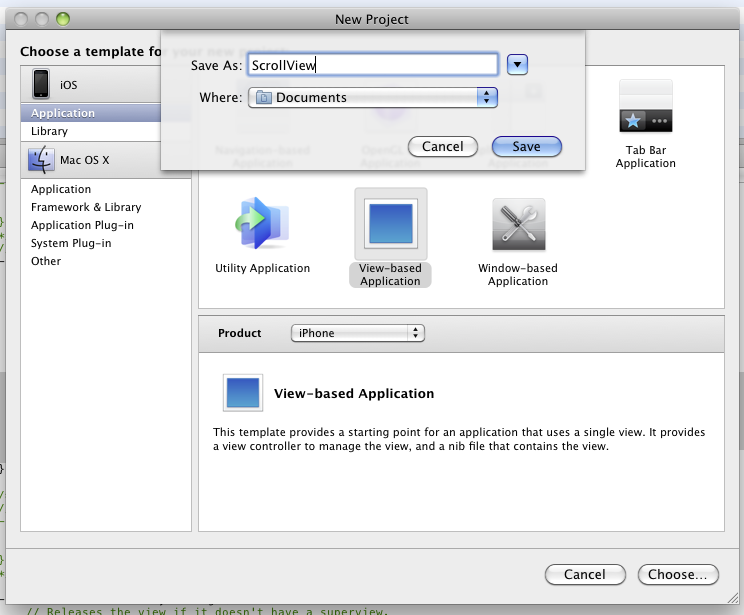The height and width of the screenshot is (615, 744).
Task: Click the blue icon beside the View-based Application heading
Action: 243,392
